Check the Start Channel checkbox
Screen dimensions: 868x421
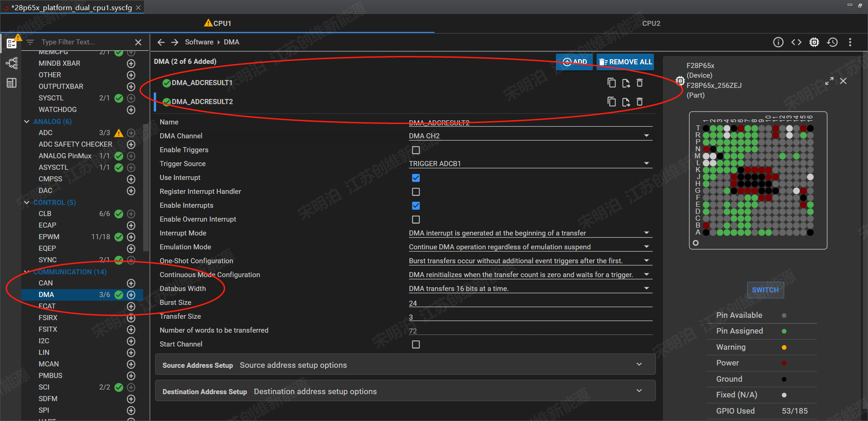pos(416,344)
